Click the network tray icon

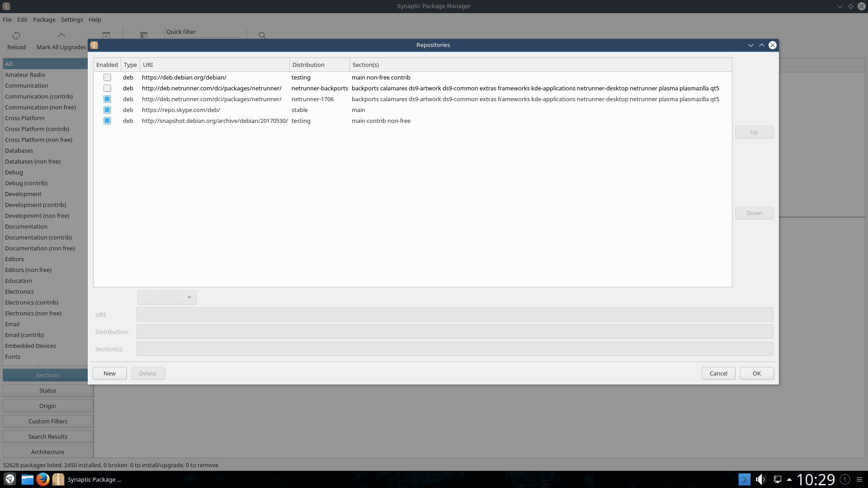tap(778, 479)
